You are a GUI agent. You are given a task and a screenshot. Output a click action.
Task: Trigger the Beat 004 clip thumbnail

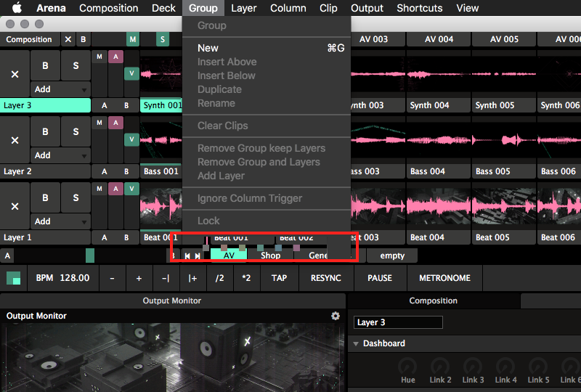[x=439, y=206]
